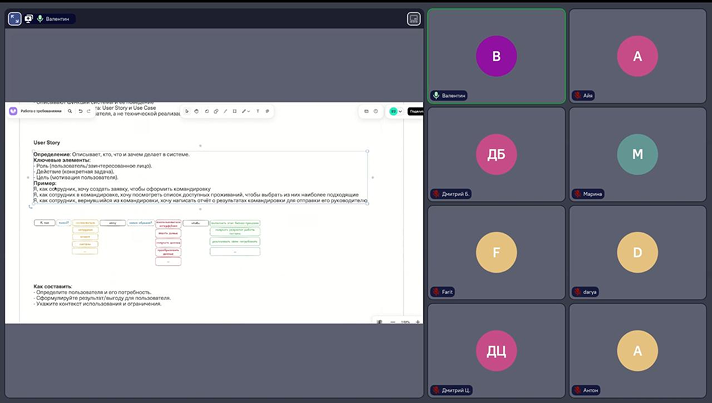Select Farit's participant tile

click(x=496, y=252)
